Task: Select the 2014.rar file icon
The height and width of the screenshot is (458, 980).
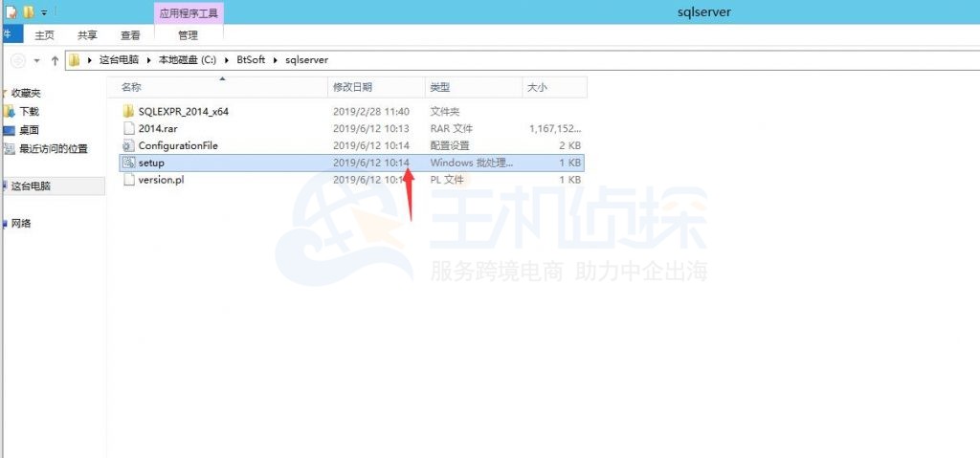Action: [x=129, y=129]
